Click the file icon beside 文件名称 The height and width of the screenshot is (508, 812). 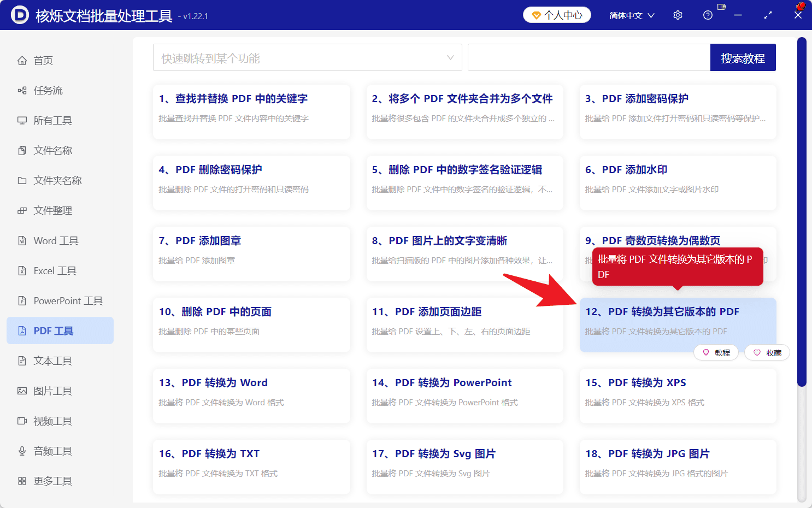point(22,151)
